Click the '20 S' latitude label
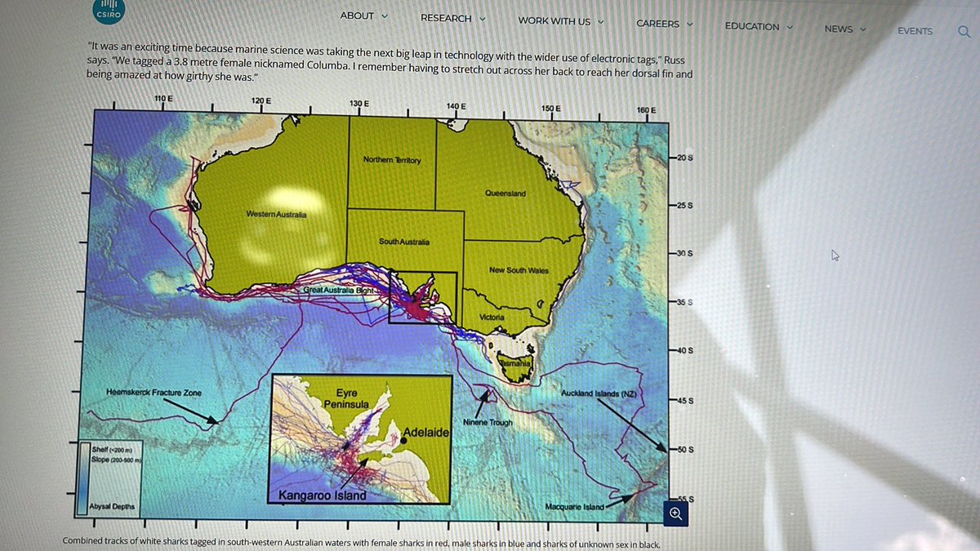 (684, 157)
